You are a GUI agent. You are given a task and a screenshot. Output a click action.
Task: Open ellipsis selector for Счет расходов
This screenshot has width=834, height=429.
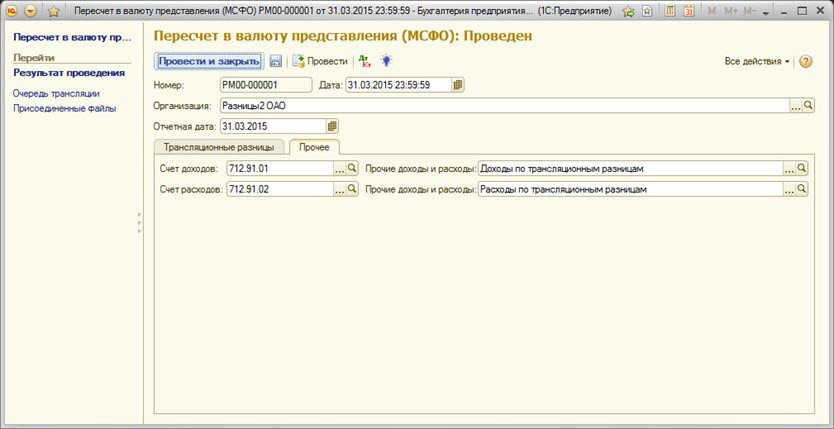pyautogui.click(x=339, y=189)
